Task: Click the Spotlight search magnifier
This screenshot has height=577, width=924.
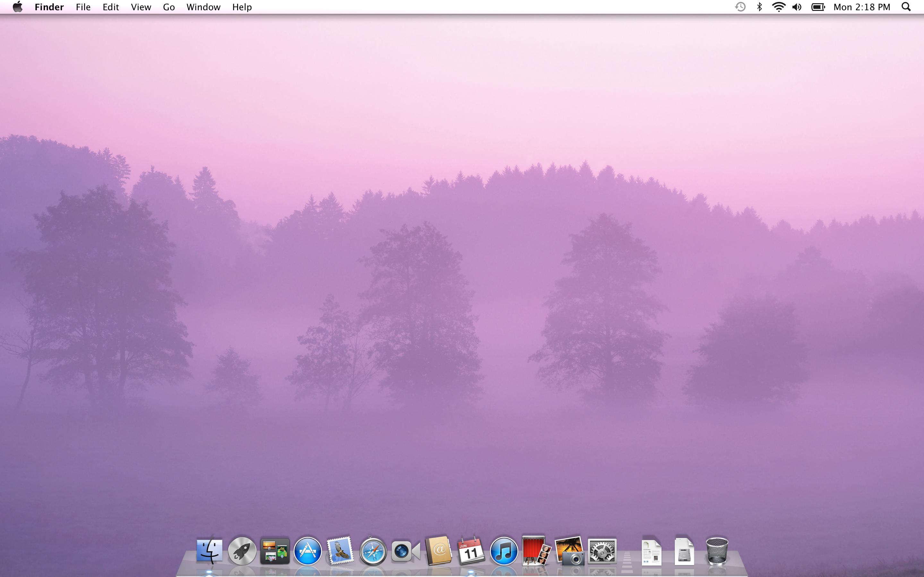Action: click(906, 7)
